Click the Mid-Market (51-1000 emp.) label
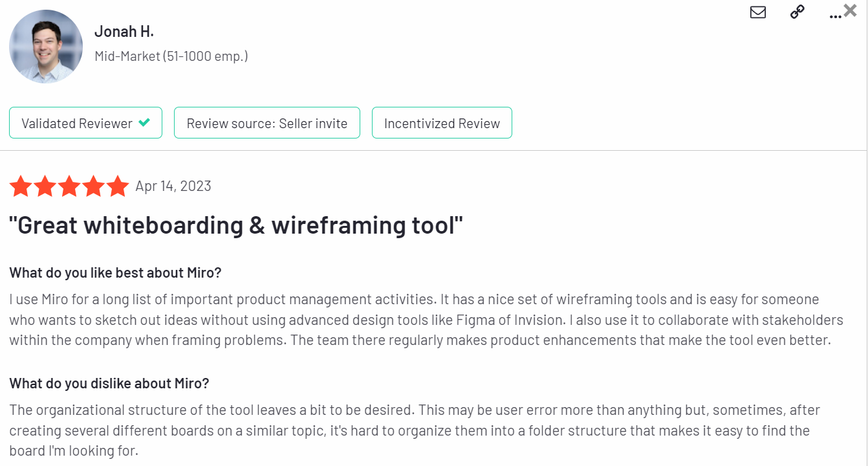868x466 pixels. click(171, 56)
